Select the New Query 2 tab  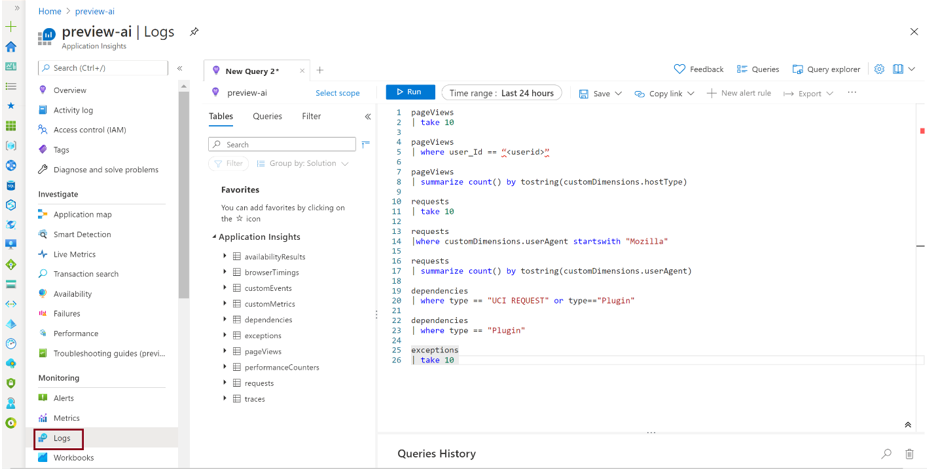(255, 70)
